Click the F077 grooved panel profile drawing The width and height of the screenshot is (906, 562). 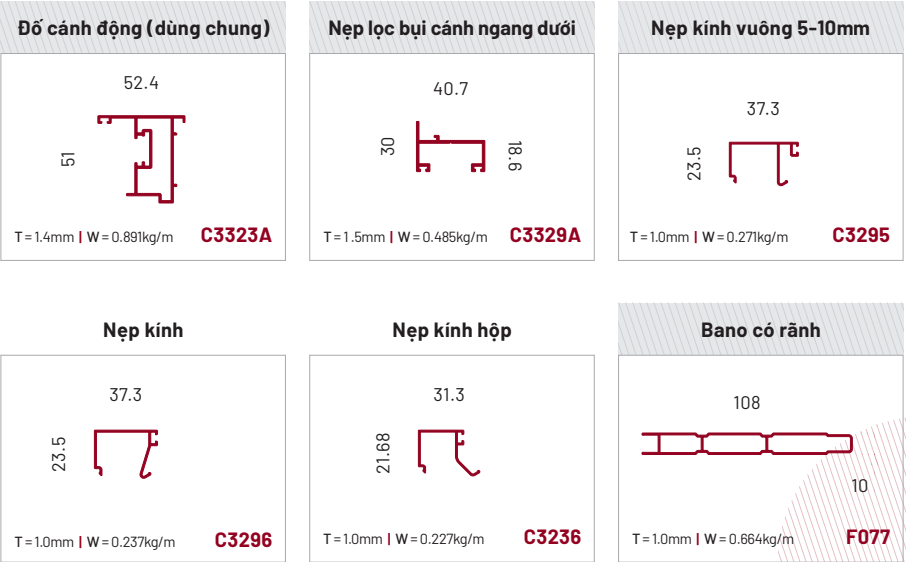(746, 443)
